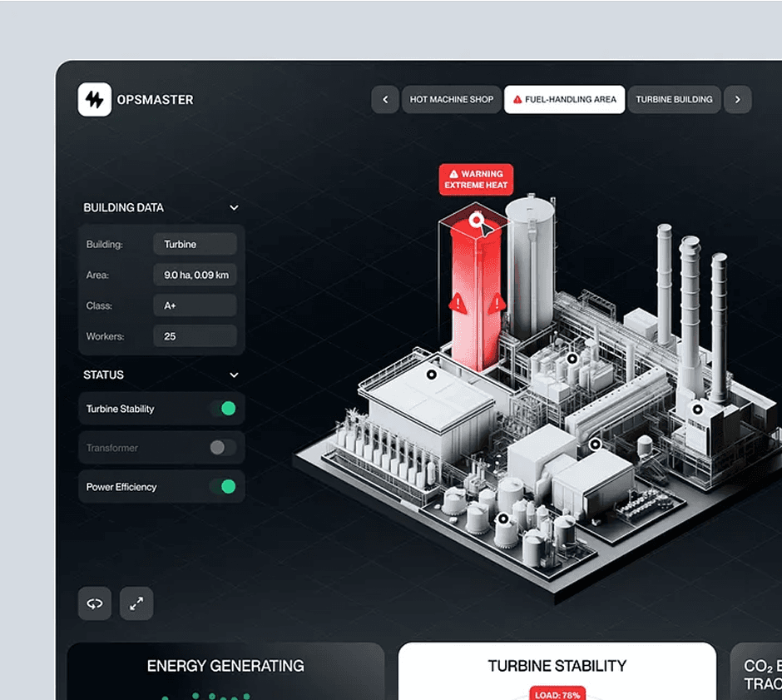Toggle off Power Efficiency switch

[223, 486]
